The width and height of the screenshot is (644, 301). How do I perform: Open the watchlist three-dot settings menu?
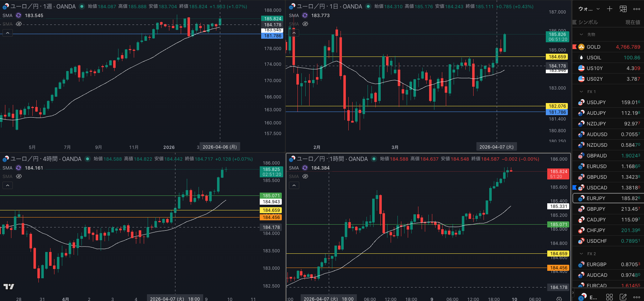[x=637, y=9]
